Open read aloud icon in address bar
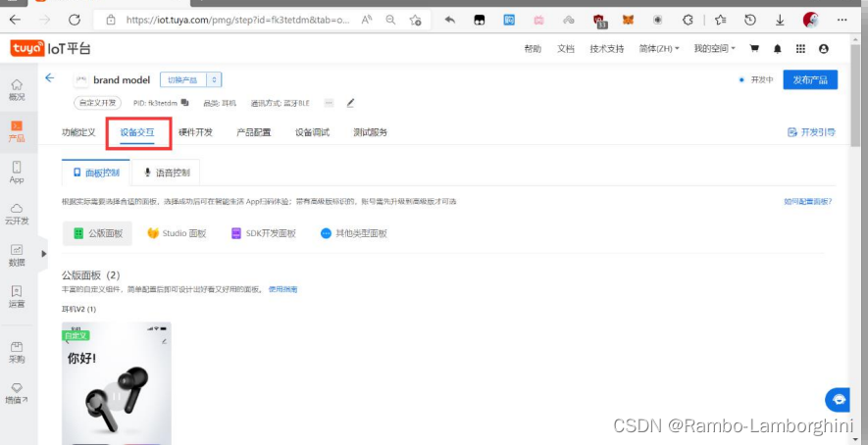The image size is (868, 445). 367,20
